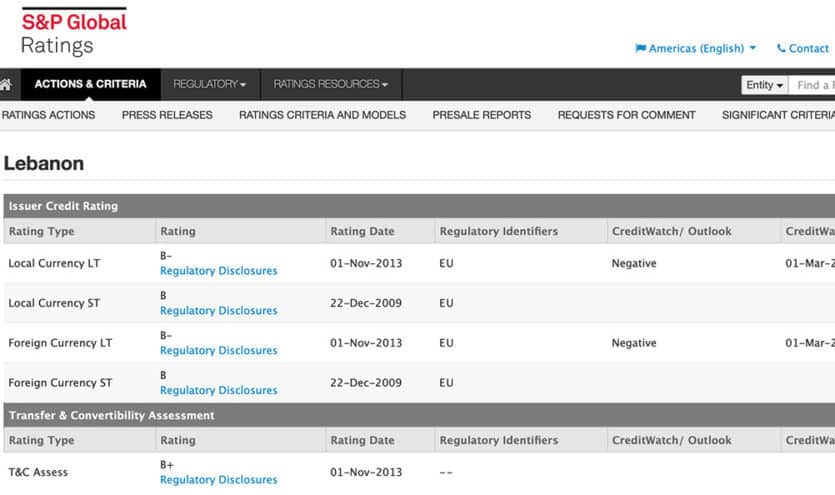Click the phone icon next to Contact
835x495 pixels.
pyautogui.click(x=781, y=48)
